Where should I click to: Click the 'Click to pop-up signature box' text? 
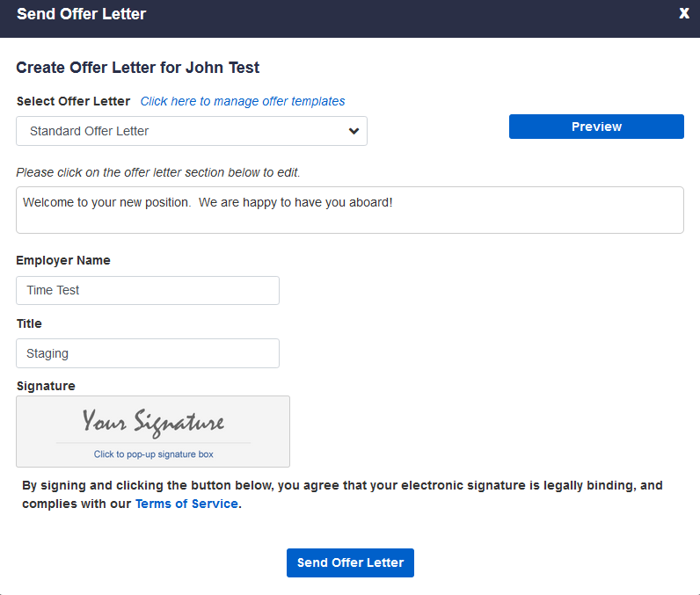[x=153, y=454]
